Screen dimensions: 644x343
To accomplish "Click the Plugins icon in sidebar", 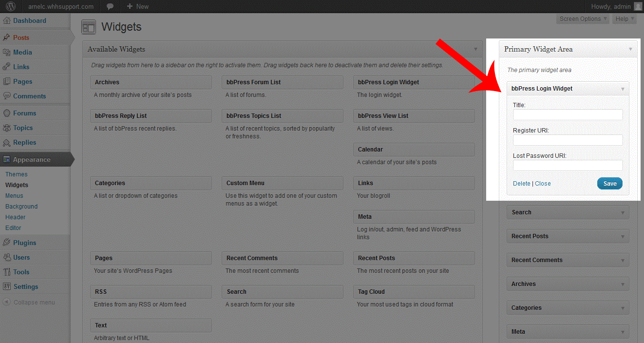I will (7, 243).
